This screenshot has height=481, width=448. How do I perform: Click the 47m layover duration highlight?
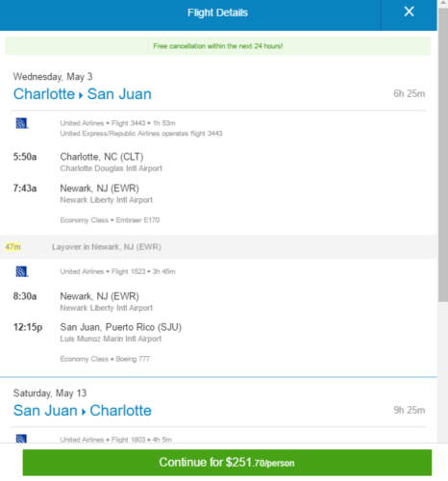pos(12,247)
